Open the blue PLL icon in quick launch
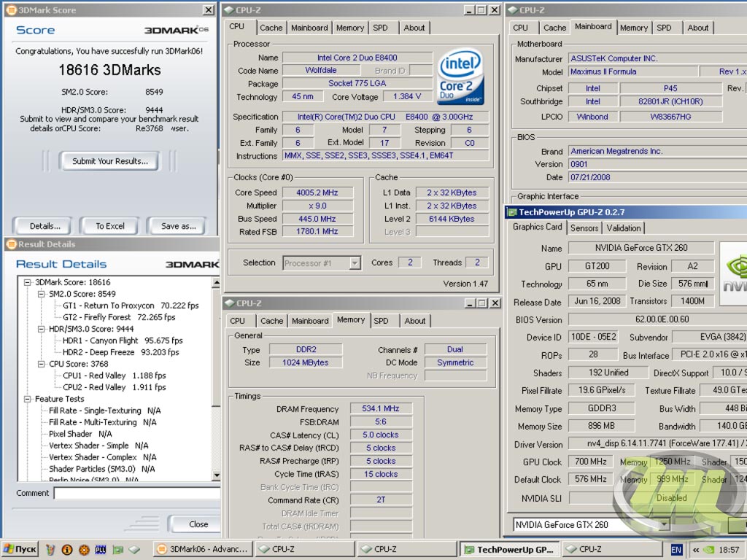The width and height of the screenshot is (747, 560). pos(101,550)
